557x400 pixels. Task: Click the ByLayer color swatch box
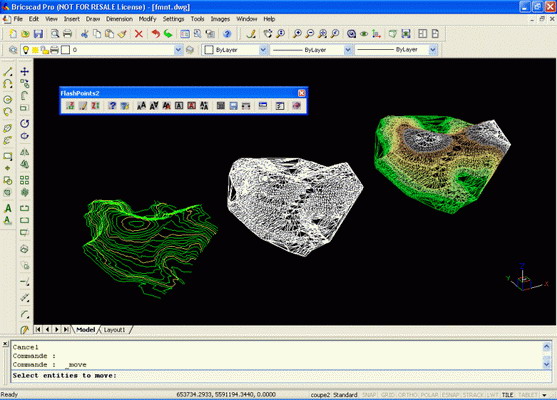209,50
